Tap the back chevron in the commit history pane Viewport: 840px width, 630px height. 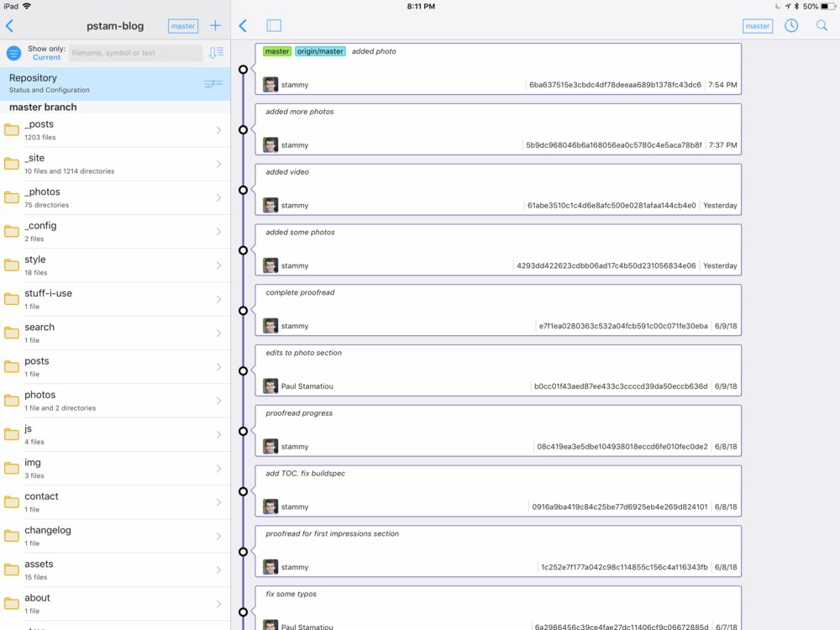(x=243, y=26)
